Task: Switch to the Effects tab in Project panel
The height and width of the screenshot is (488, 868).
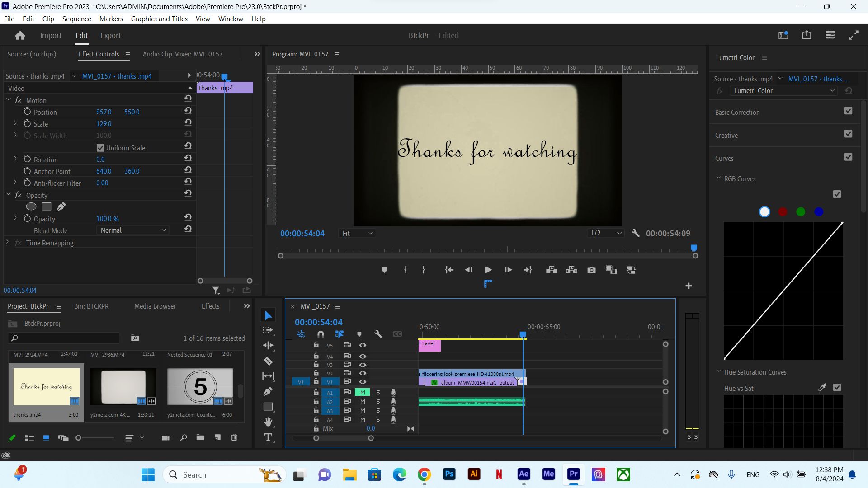Action: click(210, 306)
